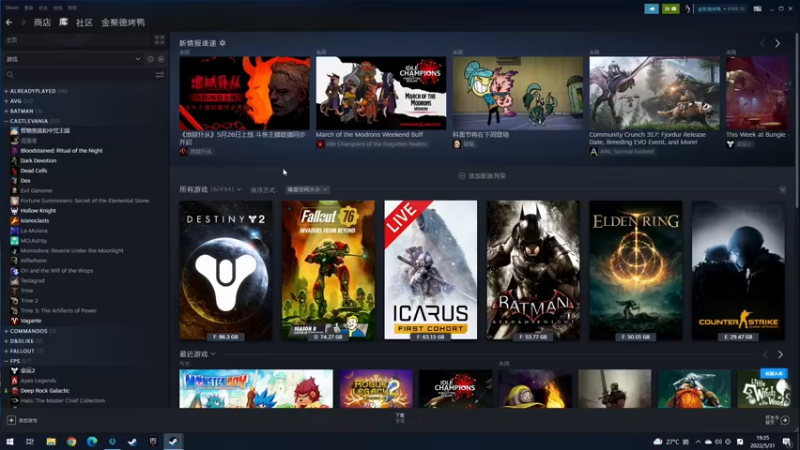Open the account name dropdown in title bar

click(721, 9)
